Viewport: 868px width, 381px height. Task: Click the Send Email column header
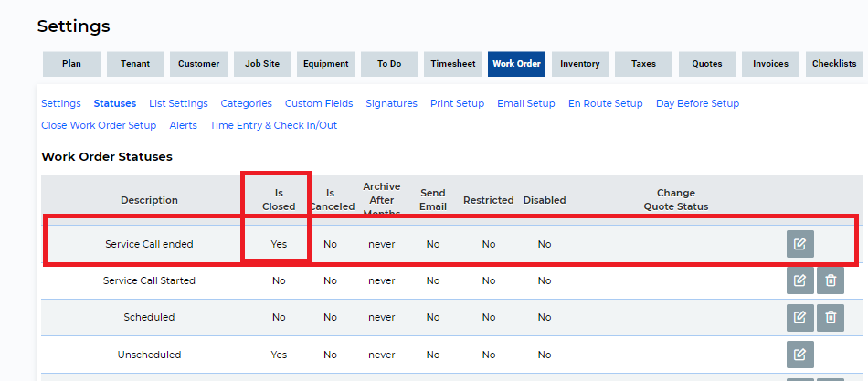point(433,200)
